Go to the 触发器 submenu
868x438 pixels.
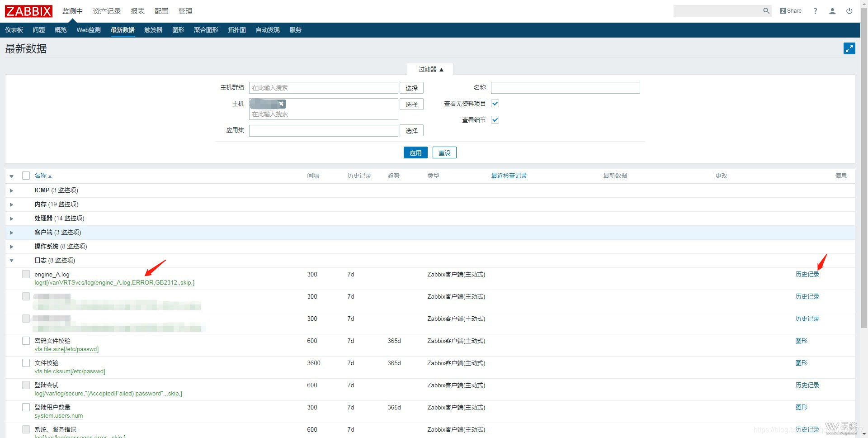[x=153, y=30]
